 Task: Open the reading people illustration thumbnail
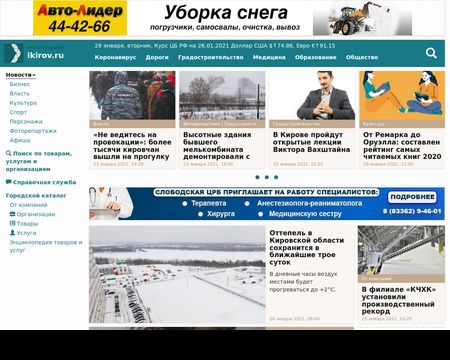[x=402, y=95]
